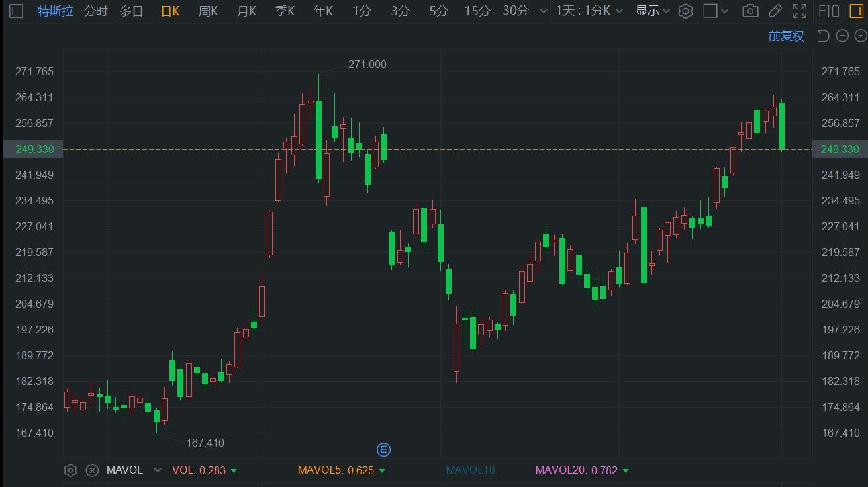Remove the MAVOL indicator with X icon
The height and width of the screenshot is (487, 868).
pyautogui.click(x=92, y=470)
